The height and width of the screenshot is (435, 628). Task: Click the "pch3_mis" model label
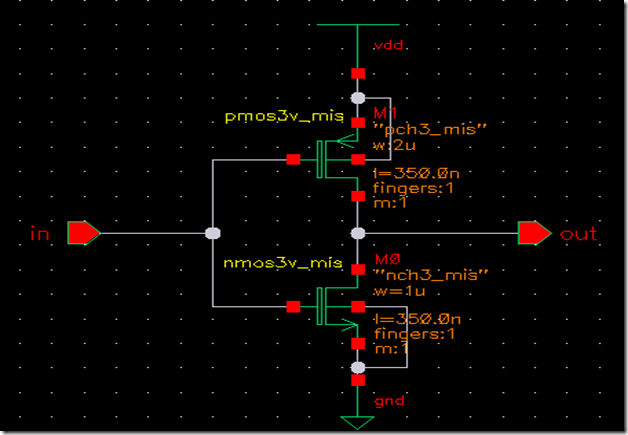(x=430, y=130)
